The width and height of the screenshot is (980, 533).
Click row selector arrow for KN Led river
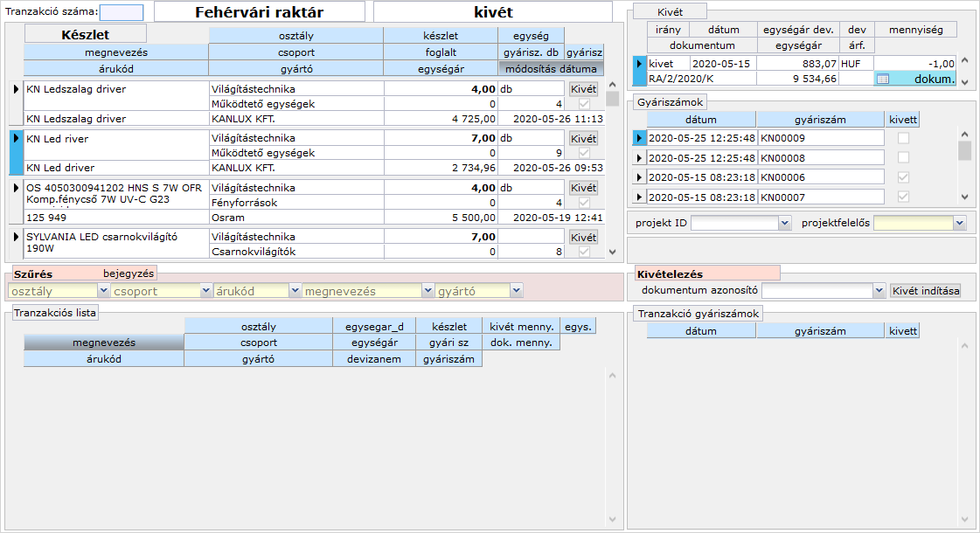pyautogui.click(x=16, y=139)
